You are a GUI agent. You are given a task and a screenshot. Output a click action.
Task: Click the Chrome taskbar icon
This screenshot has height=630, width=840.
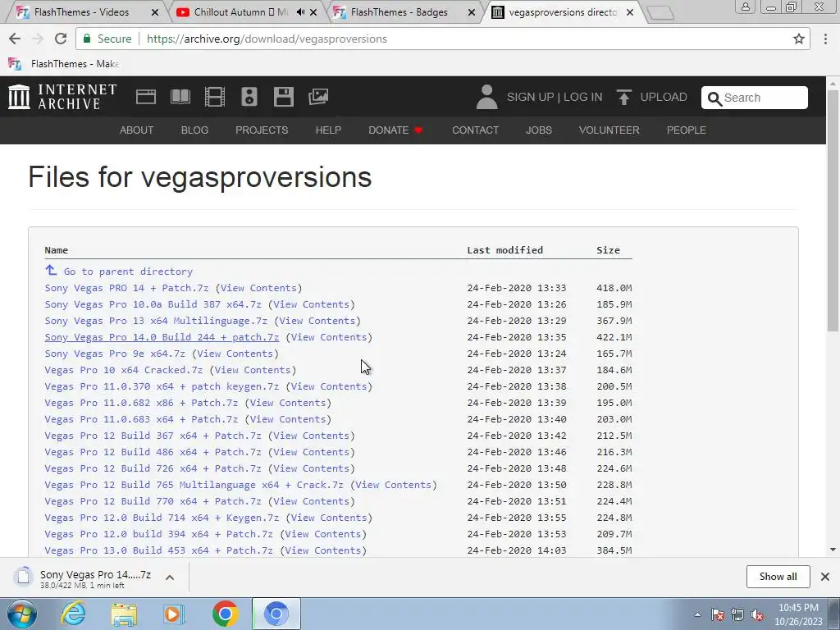[225, 614]
